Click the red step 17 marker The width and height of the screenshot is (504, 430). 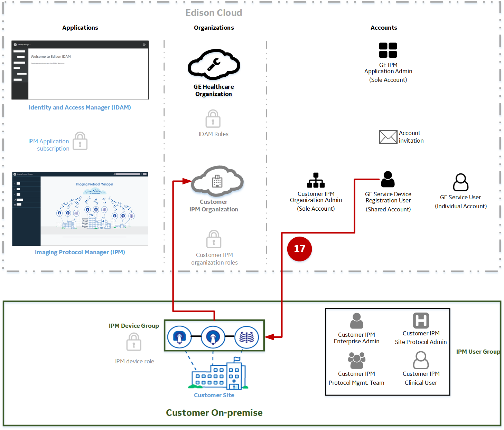(x=299, y=249)
